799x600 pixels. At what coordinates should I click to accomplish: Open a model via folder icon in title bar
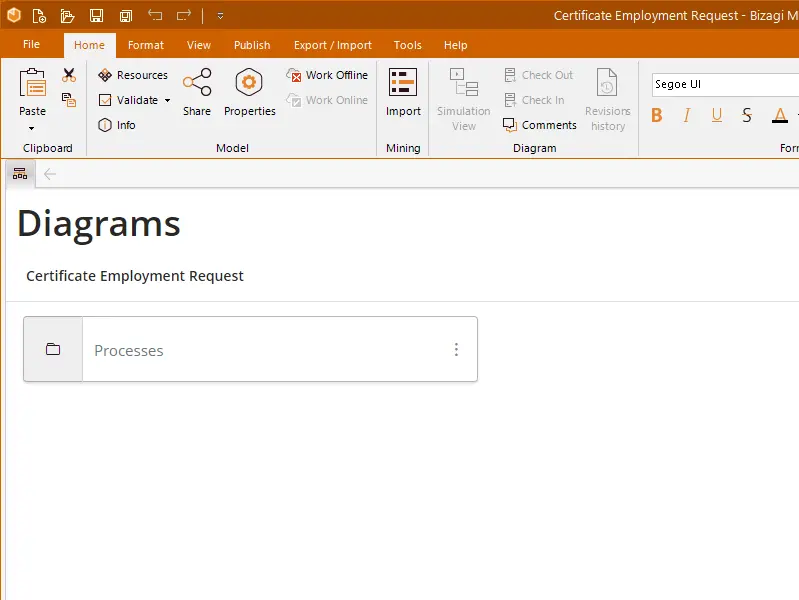point(67,16)
